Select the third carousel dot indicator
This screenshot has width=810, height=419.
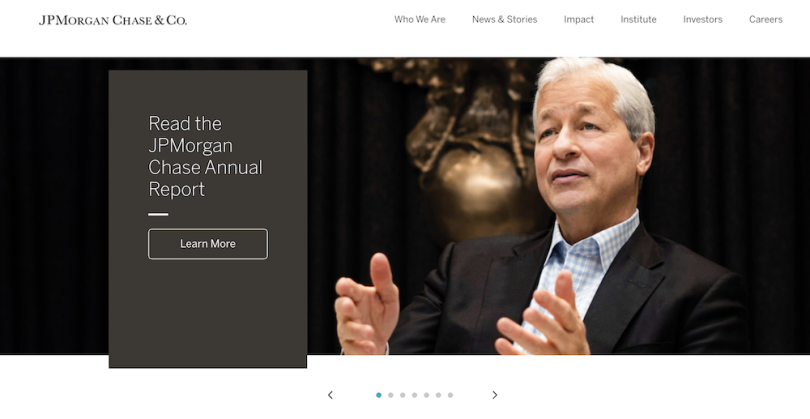coord(402,395)
